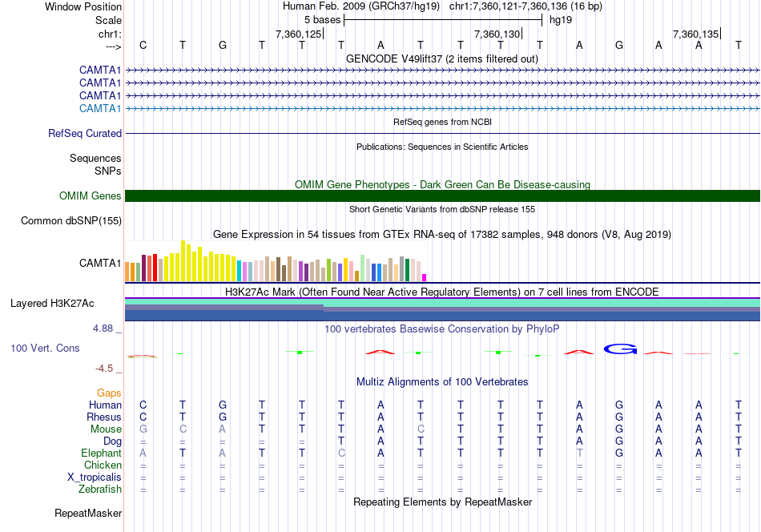Click RefSeq genes from NCBI title
The image size is (761, 532).
pos(442,122)
